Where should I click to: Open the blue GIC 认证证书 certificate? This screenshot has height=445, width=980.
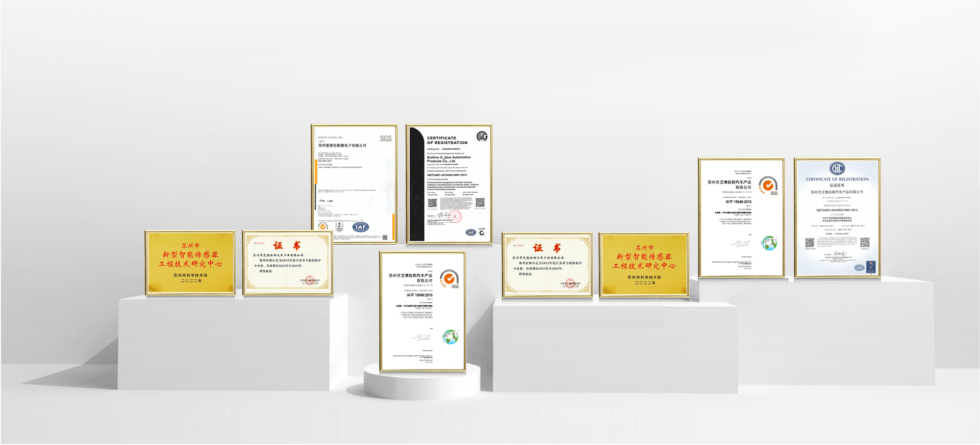pyautogui.click(x=837, y=218)
